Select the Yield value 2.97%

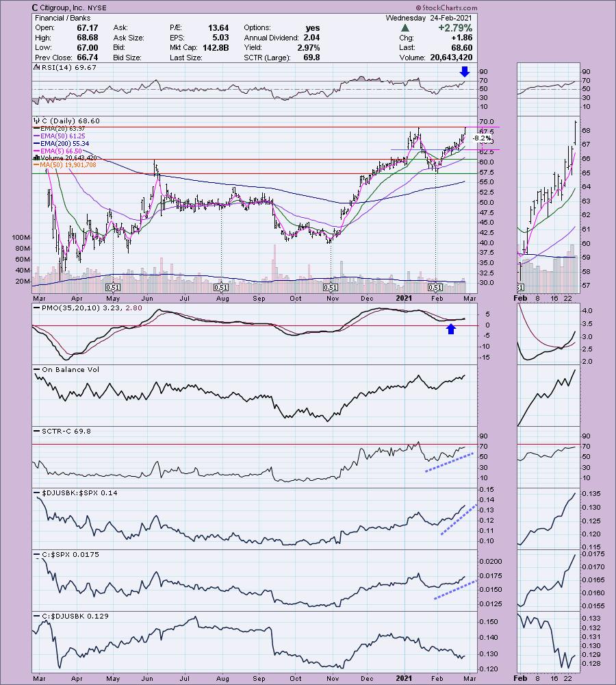(309, 48)
